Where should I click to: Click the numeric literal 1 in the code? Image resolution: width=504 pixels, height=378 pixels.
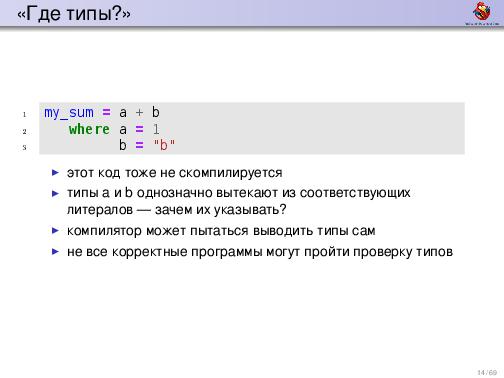click(156, 129)
